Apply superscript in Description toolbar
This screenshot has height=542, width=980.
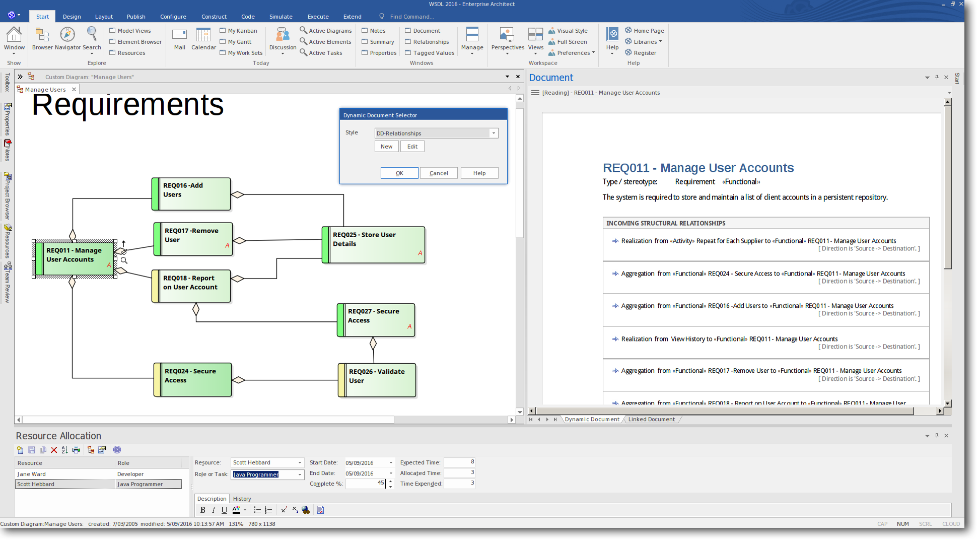[284, 510]
